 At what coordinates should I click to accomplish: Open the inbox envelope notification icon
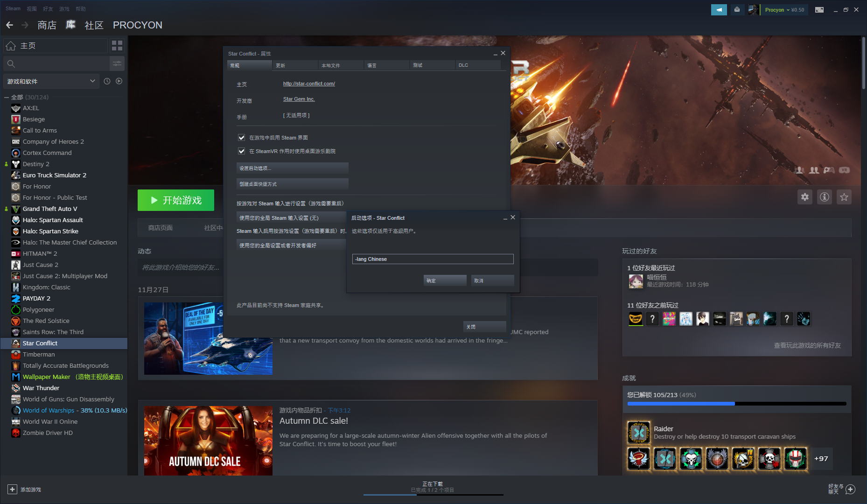pyautogui.click(x=737, y=10)
